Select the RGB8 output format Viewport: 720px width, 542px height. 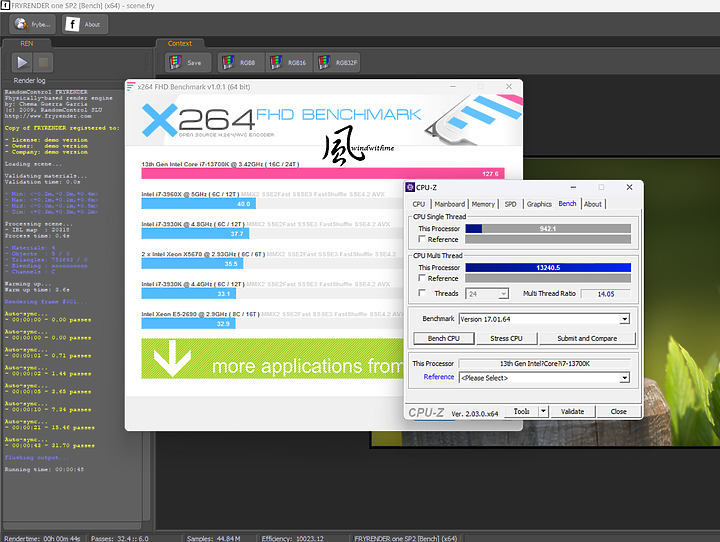coord(236,63)
